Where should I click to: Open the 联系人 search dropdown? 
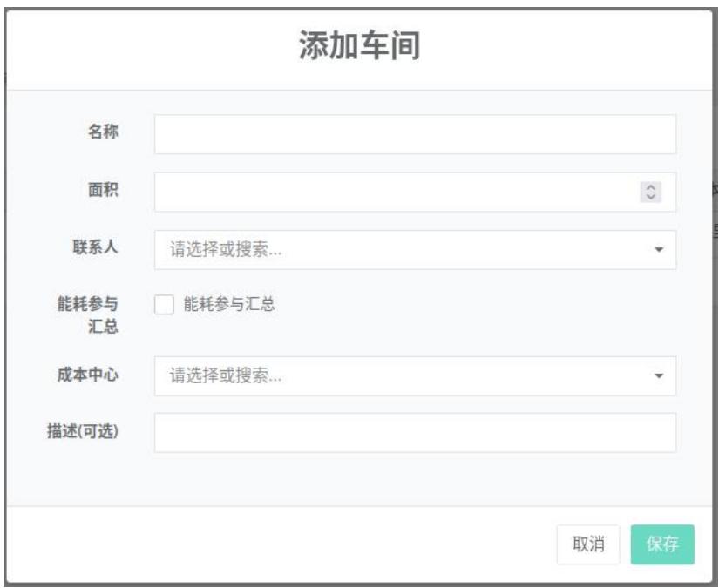[401, 250]
